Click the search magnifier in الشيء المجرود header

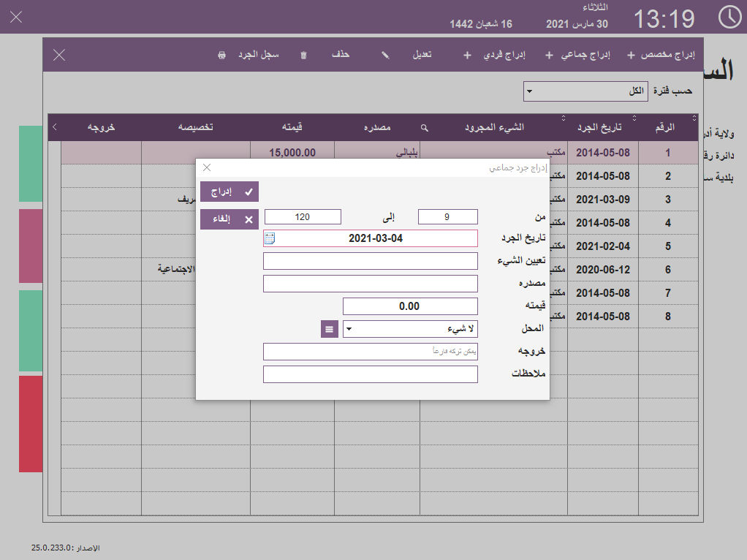423,128
